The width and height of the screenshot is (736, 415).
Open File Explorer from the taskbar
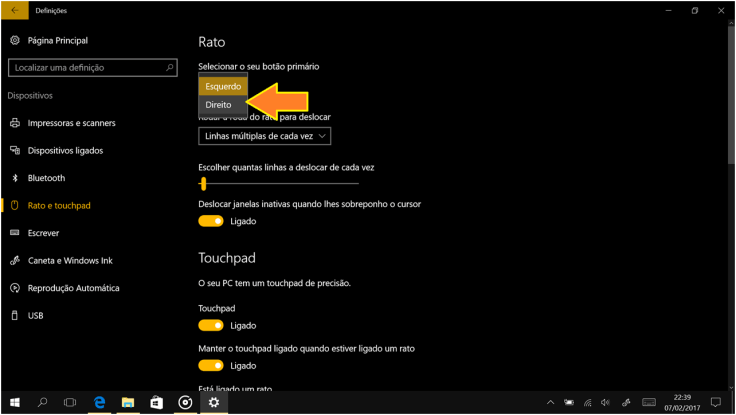tap(128, 403)
